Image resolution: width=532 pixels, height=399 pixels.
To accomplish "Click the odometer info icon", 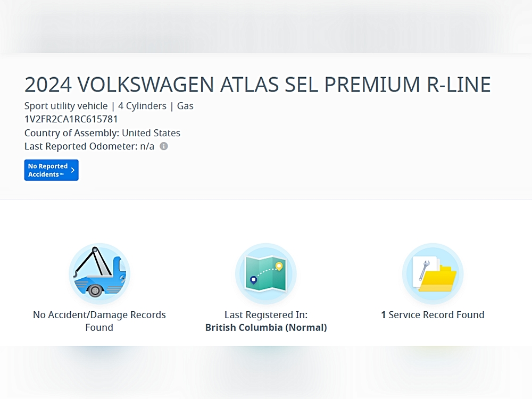I will pyautogui.click(x=164, y=146).
